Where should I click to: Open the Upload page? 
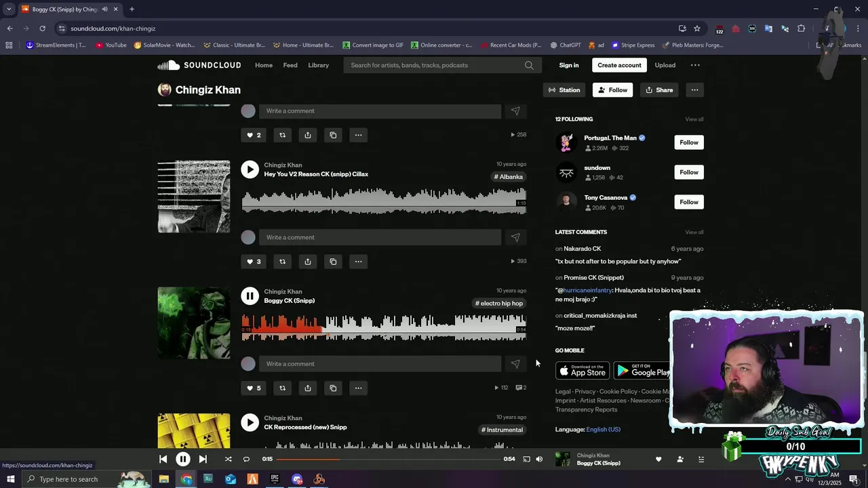point(665,65)
